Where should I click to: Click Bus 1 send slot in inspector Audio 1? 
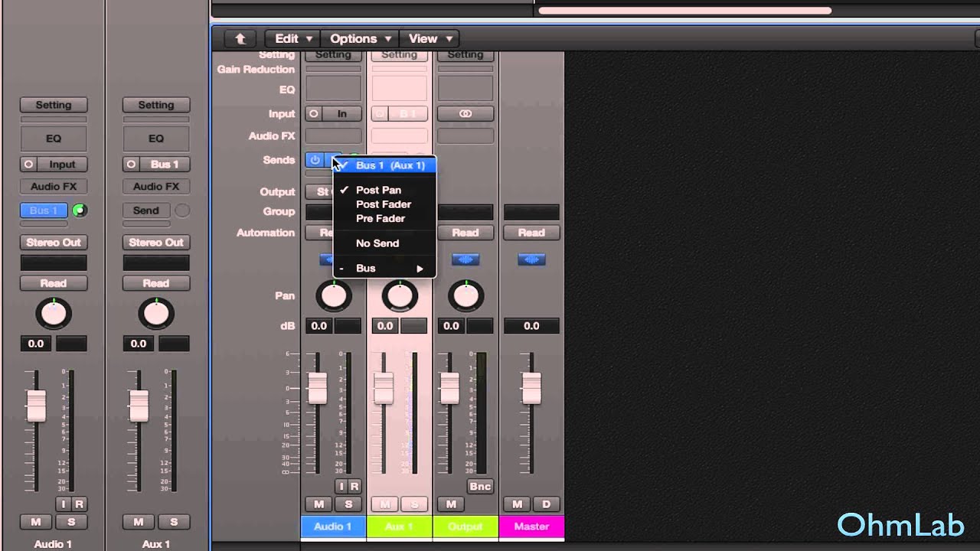44,210
